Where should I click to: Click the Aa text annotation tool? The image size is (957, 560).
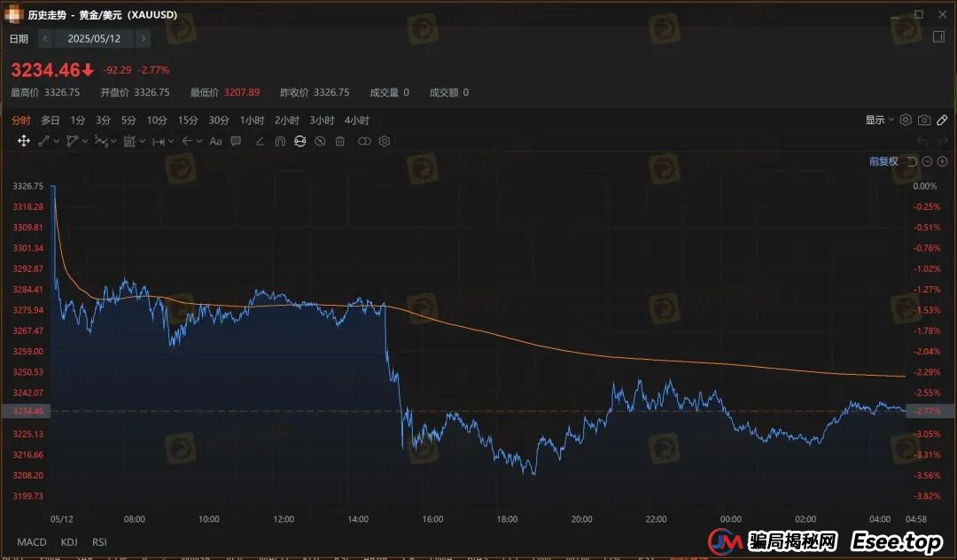click(215, 141)
